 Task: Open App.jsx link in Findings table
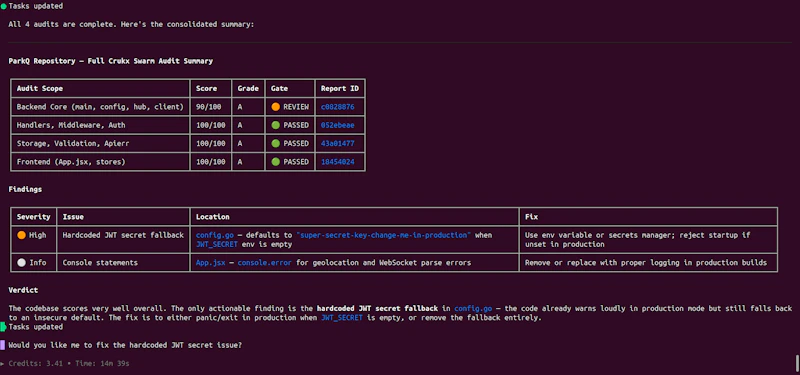tap(211, 263)
